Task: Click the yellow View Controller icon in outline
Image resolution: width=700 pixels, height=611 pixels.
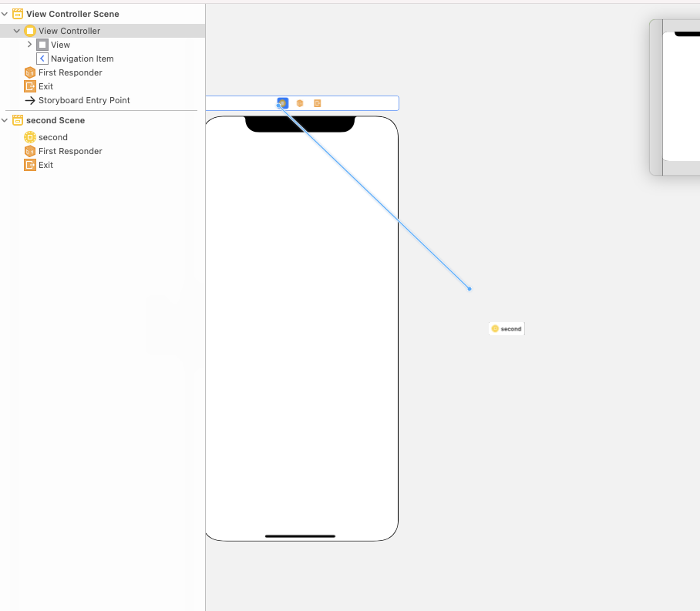Action: [30, 31]
